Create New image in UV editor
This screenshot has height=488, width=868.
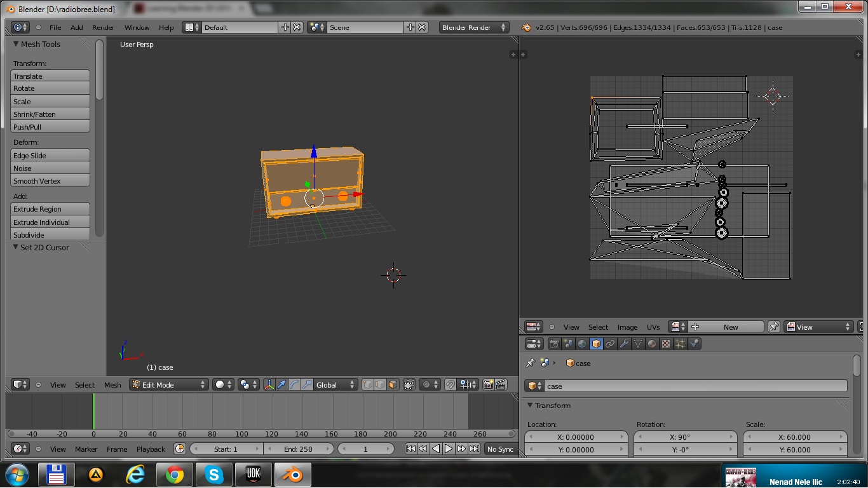(726, 327)
